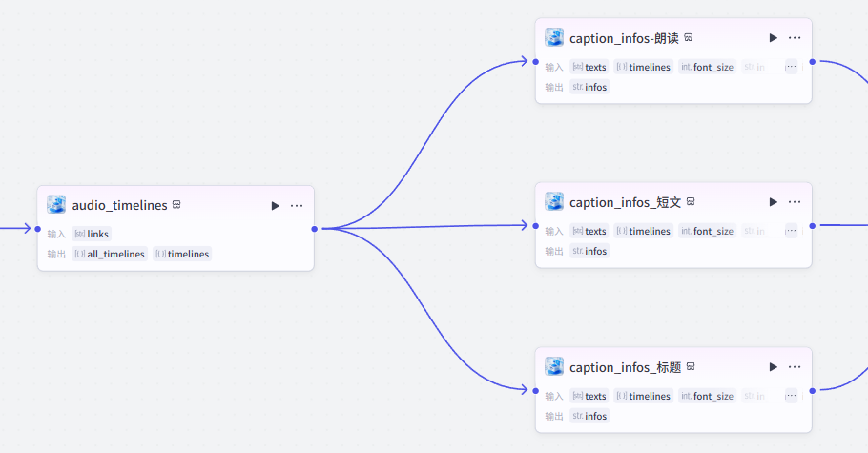Run the caption_infos_标题 node

pyautogui.click(x=773, y=367)
